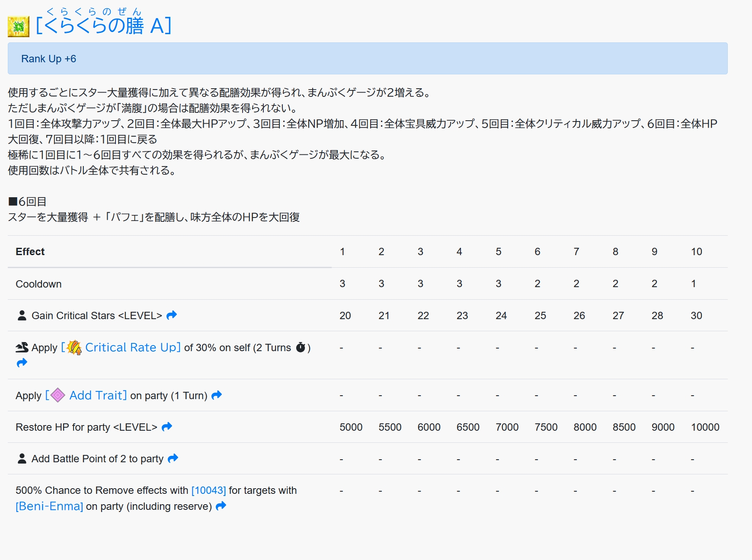Click the 5000 HP restore value

tap(351, 427)
